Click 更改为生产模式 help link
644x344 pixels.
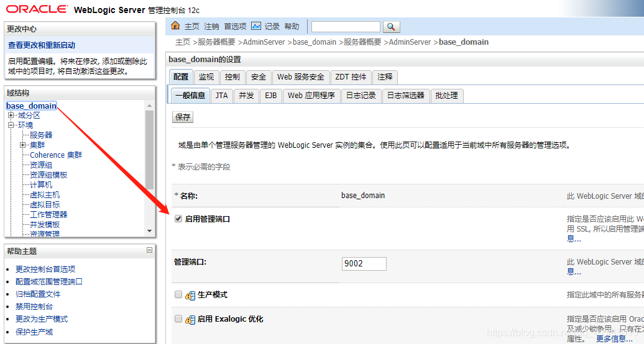[x=42, y=319]
